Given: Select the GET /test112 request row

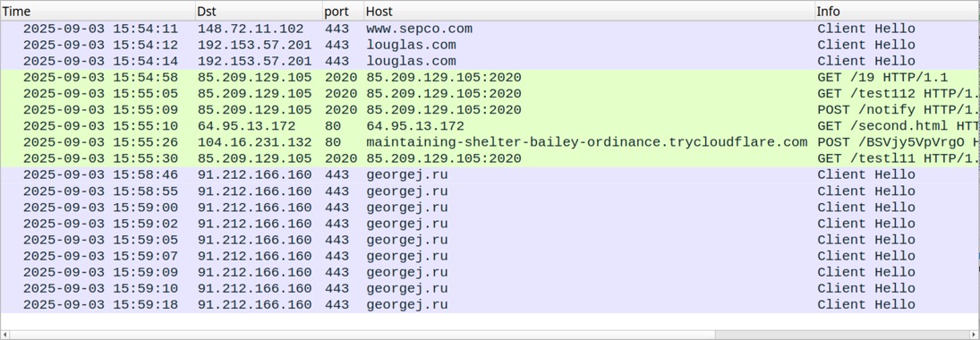Looking at the screenshot, I should (490, 94).
